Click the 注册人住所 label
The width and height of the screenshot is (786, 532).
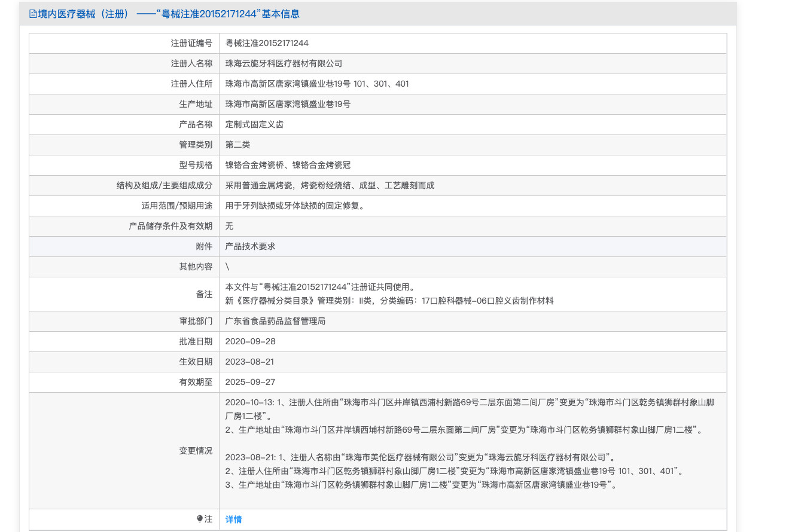click(191, 84)
